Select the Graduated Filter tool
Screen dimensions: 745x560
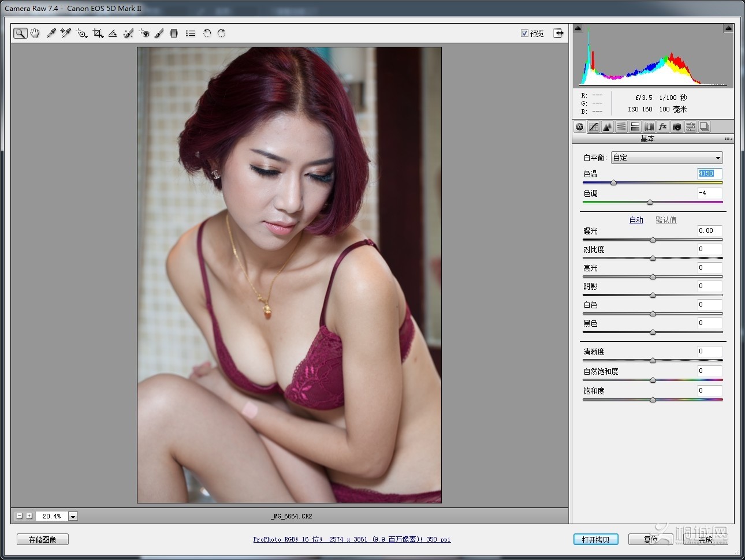click(x=174, y=33)
